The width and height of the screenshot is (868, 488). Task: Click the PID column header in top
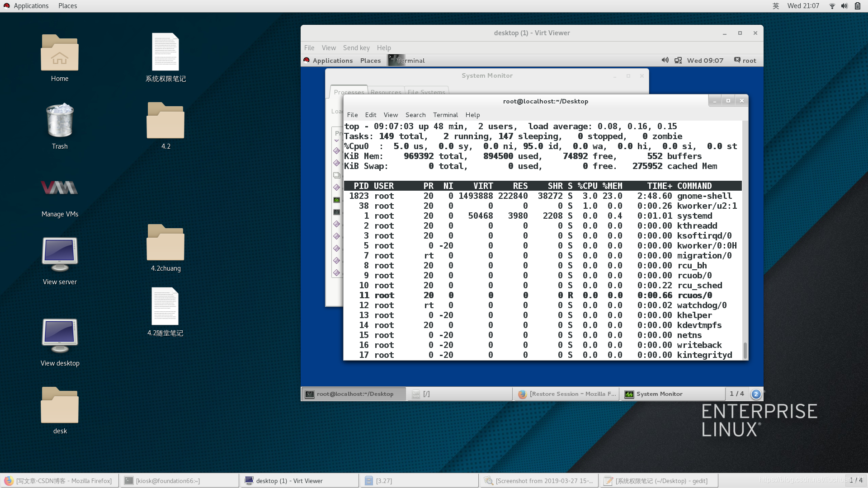tap(361, 186)
